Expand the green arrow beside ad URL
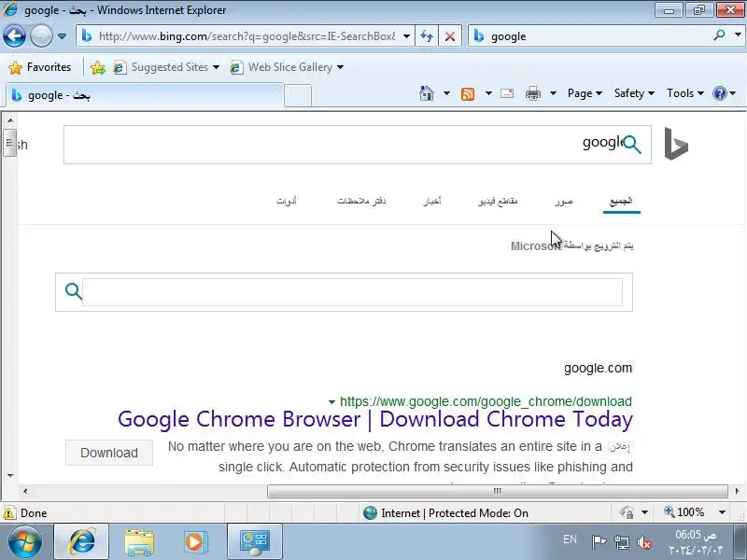This screenshot has height=560, width=747. pos(331,402)
